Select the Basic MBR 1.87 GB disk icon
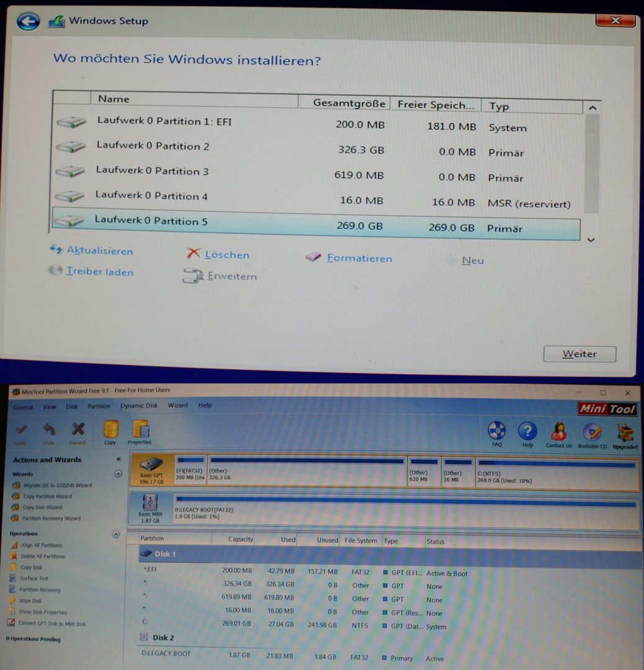Screen dimensions: 644x670 150,509
